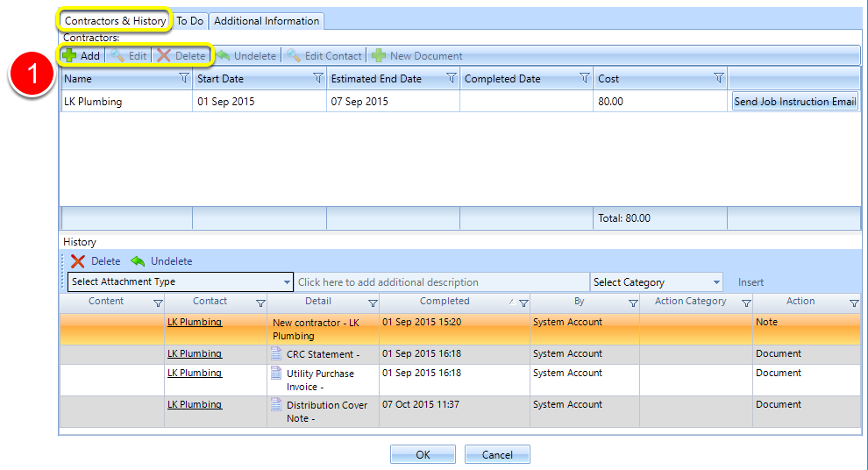This screenshot has height=470, width=868.
Task: Filter history by Detail column
Action: (x=374, y=303)
